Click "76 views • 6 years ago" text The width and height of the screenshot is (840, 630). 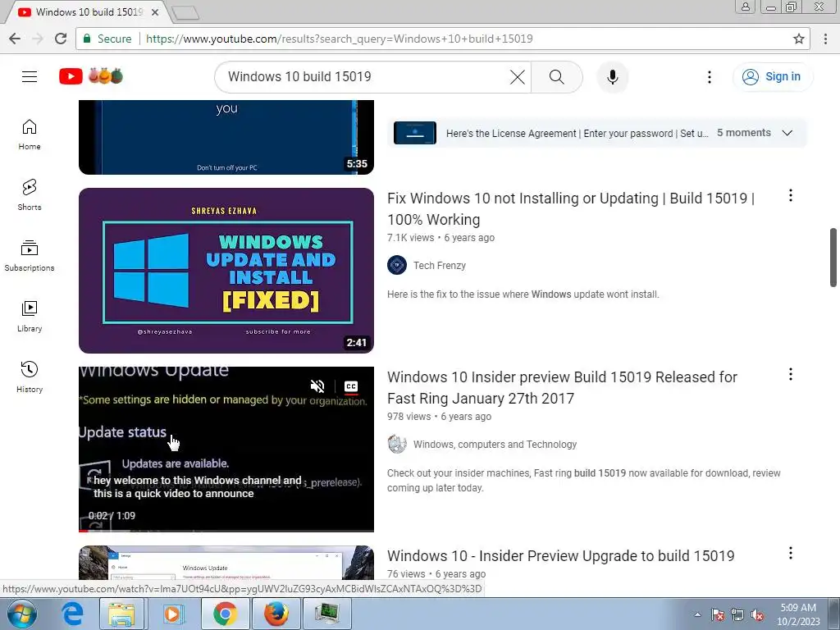tap(436, 573)
